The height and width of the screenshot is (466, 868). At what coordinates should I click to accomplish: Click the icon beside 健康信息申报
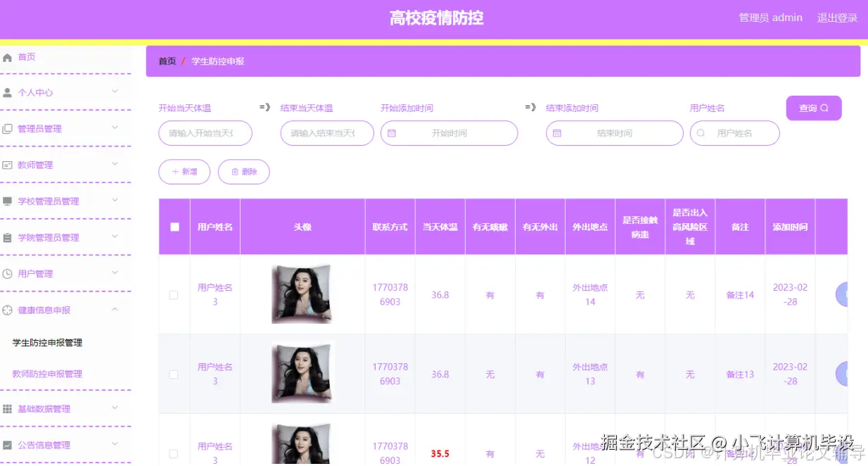pyautogui.click(x=8, y=310)
